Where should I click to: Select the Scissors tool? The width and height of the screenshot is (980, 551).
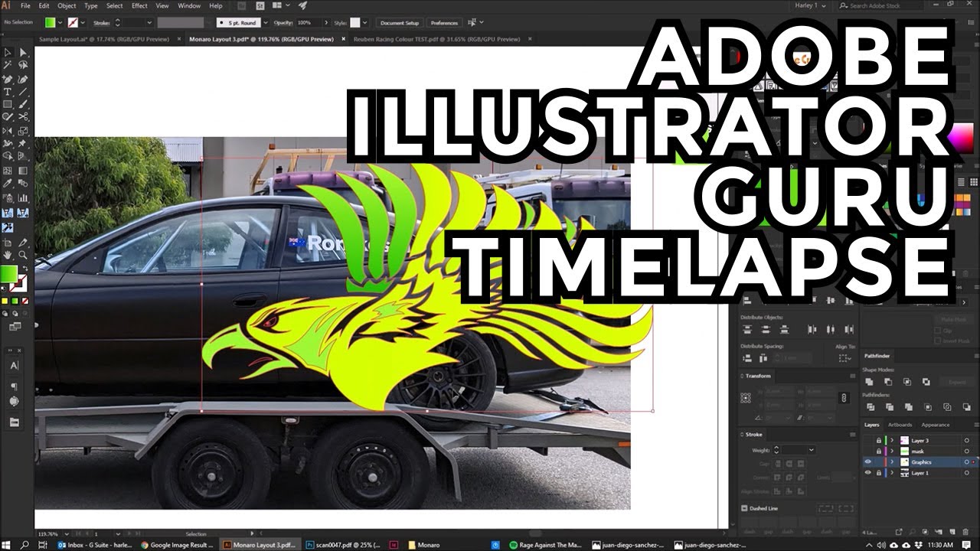click(23, 117)
